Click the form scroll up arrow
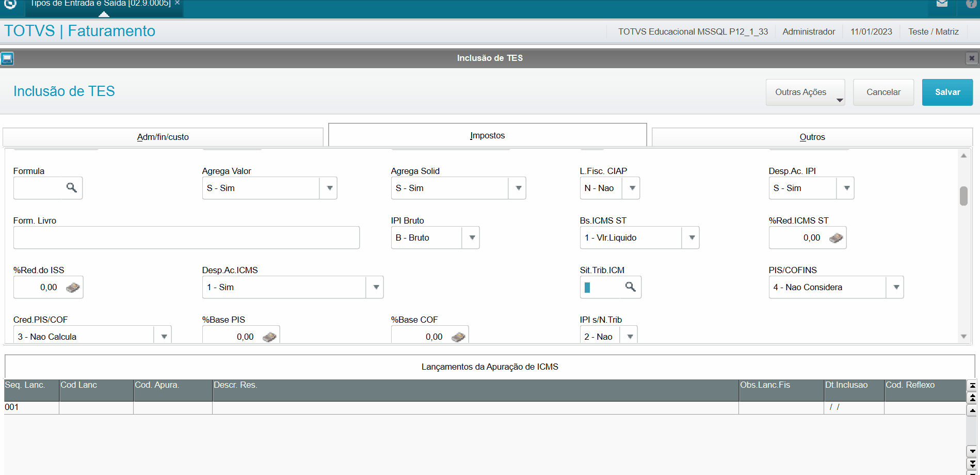Screen dimensions: 980x475 (x=963, y=155)
